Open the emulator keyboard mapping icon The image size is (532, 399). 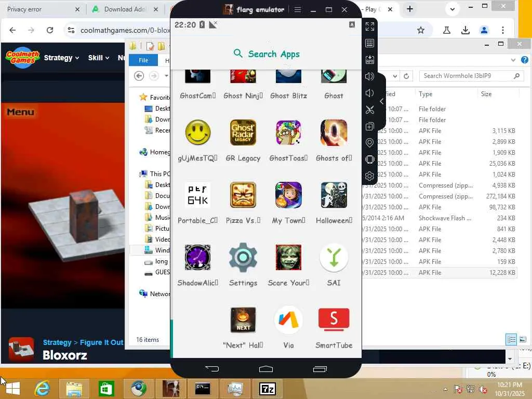(370, 43)
